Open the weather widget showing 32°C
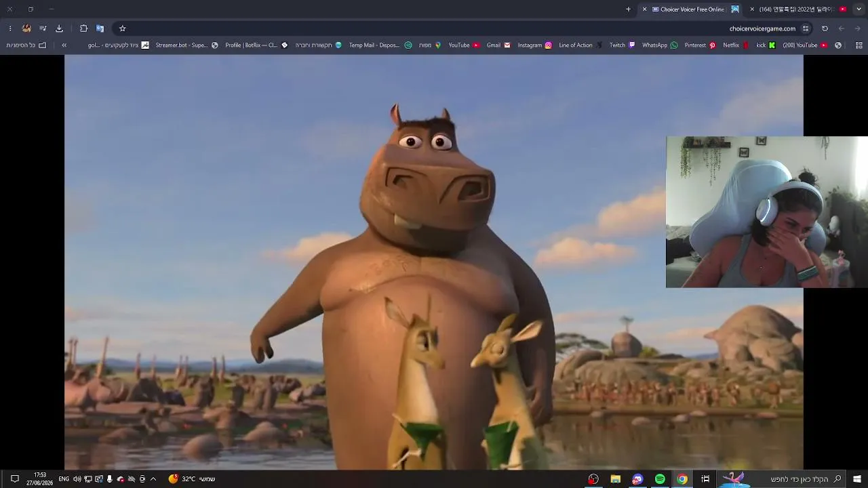 [x=192, y=479]
